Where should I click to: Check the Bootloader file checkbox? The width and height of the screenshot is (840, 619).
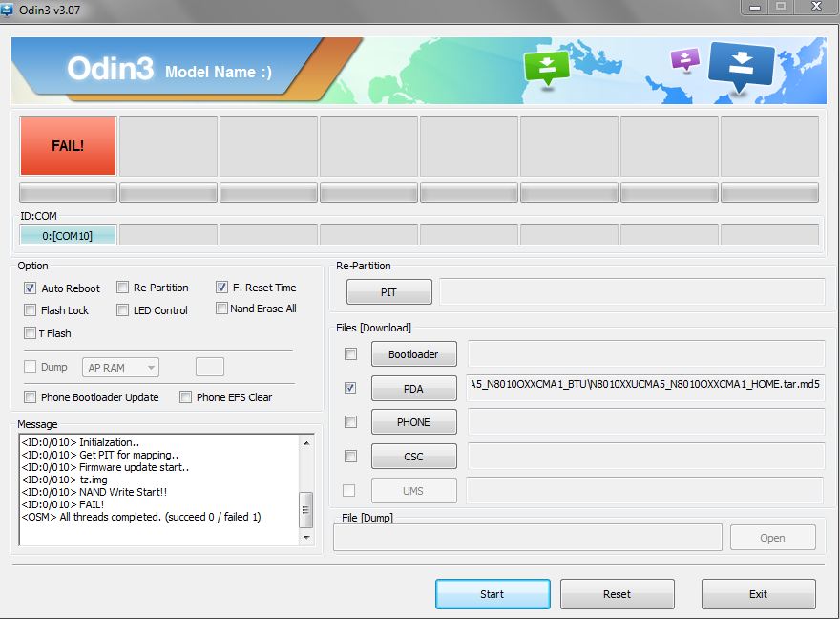point(350,353)
